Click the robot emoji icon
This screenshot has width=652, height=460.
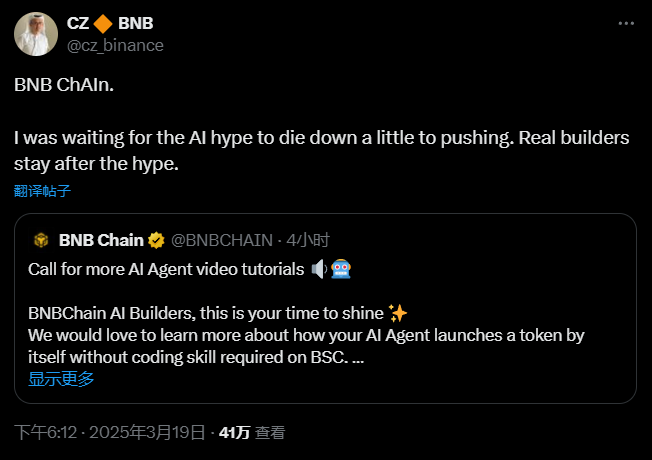point(341,268)
